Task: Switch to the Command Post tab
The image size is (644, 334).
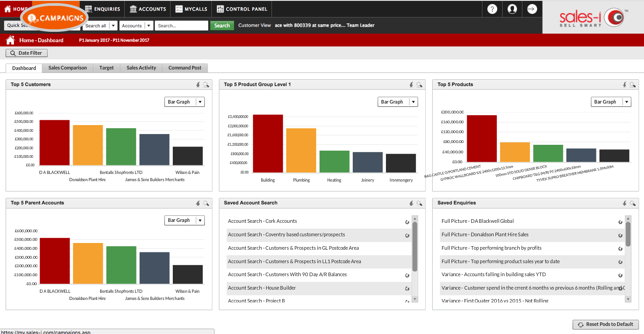Action: pyautogui.click(x=185, y=68)
